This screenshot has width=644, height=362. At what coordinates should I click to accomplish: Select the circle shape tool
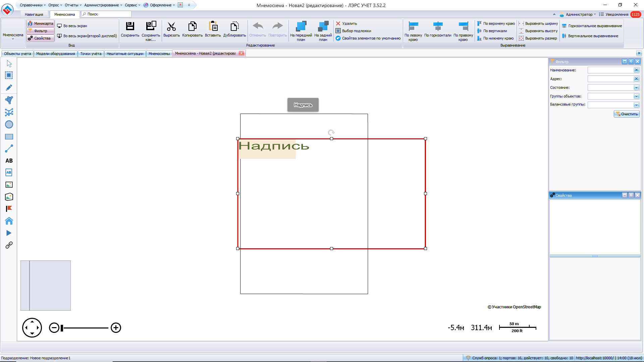point(9,124)
